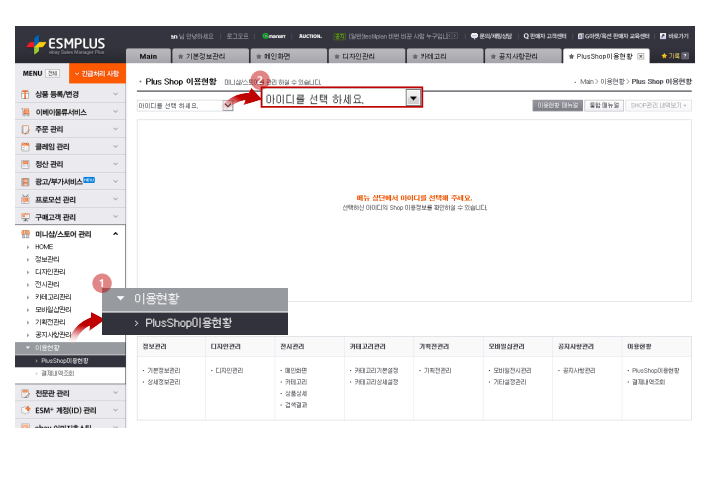This screenshot has width=715, height=489.
Task: Click 상품상세 in 전시관리 column
Action: (x=296, y=393)
